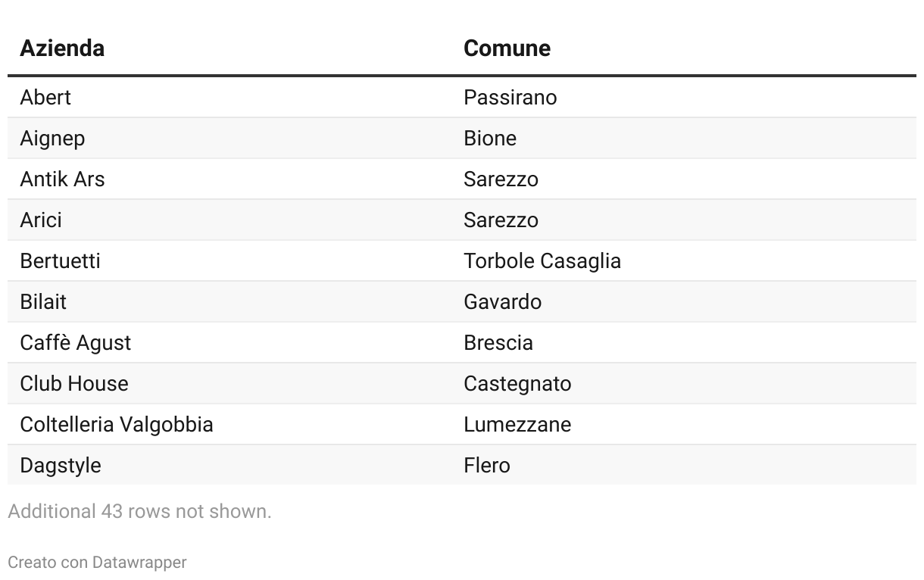Image resolution: width=924 pixels, height=580 pixels.
Task: Click the Comune column header
Action: coord(507,48)
